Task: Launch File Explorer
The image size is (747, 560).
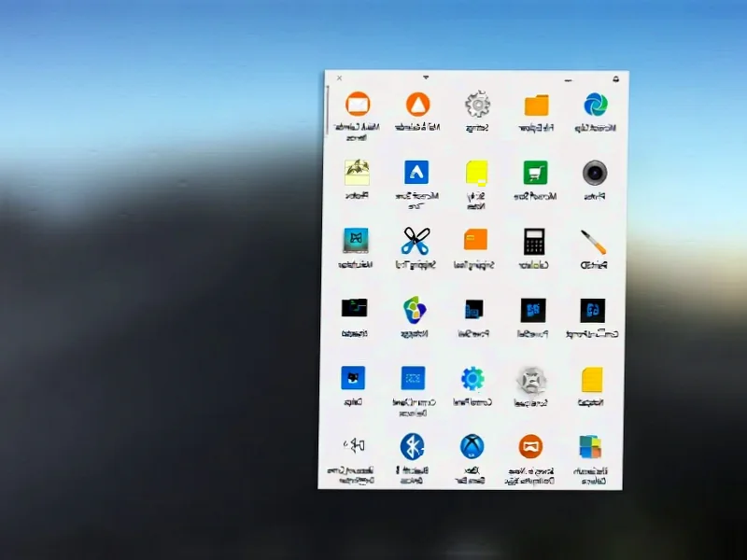Action: tap(536, 105)
